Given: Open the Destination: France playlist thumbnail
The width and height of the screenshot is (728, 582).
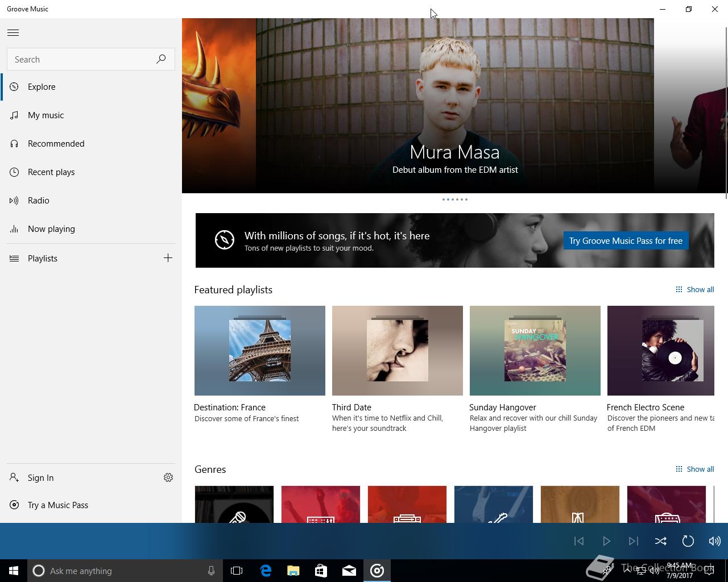Looking at the screenshot, I should coord(260,351).
